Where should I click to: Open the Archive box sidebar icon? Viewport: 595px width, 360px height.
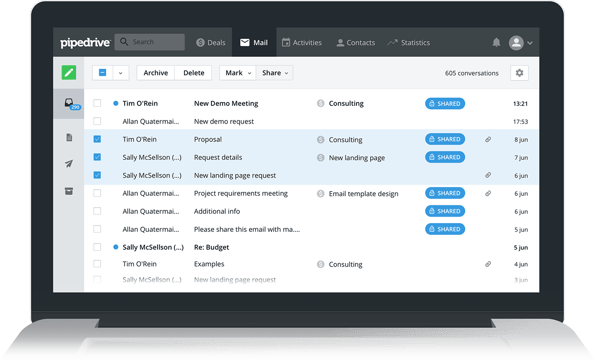pos(69,191)
